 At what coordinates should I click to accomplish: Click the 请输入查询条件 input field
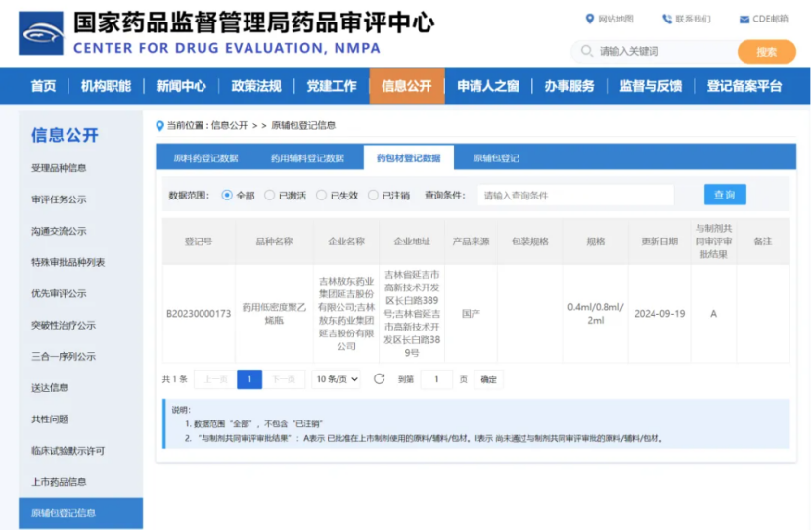click(x=575, y=196)
